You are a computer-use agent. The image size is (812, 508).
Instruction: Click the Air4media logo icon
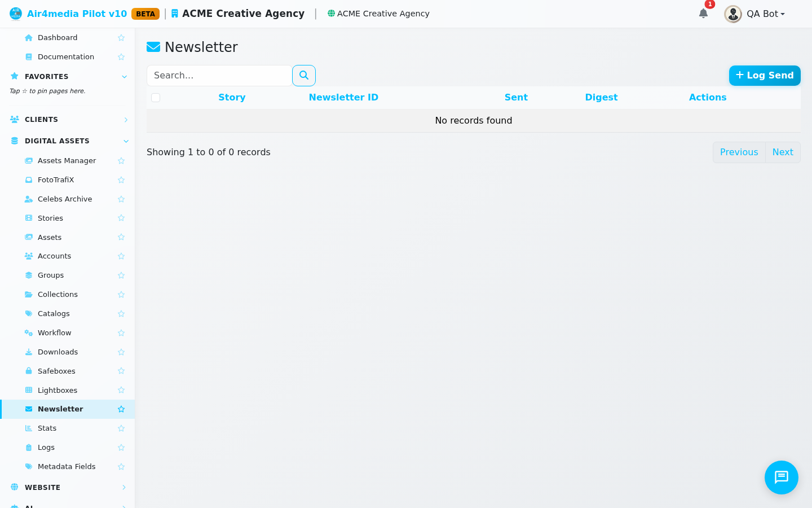[x=16, y=14]
